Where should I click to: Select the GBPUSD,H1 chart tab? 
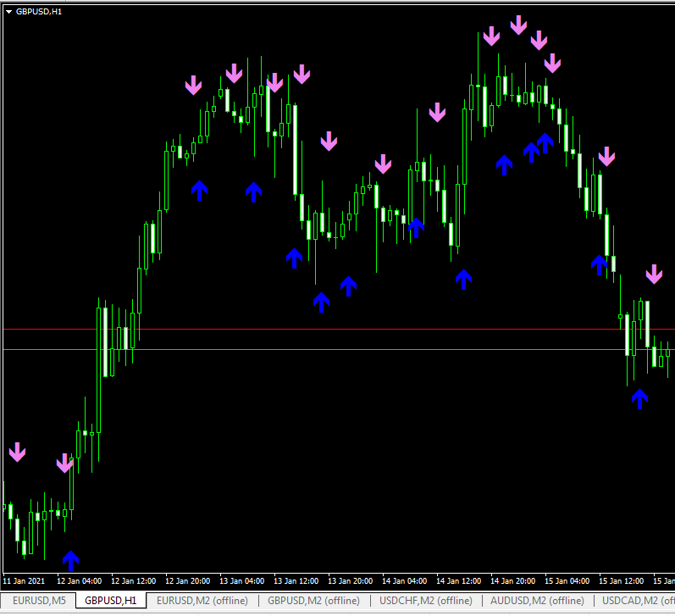click(111, 601)
